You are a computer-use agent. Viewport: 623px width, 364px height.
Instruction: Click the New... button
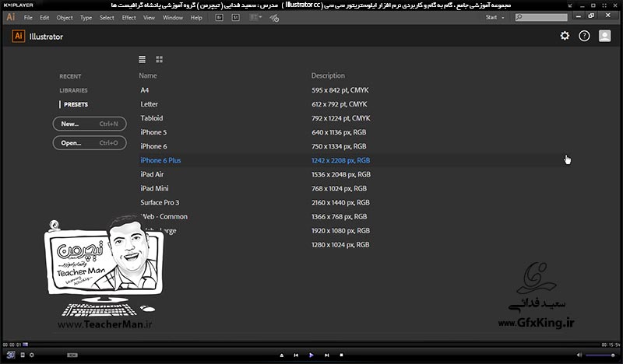click(90, 124)
